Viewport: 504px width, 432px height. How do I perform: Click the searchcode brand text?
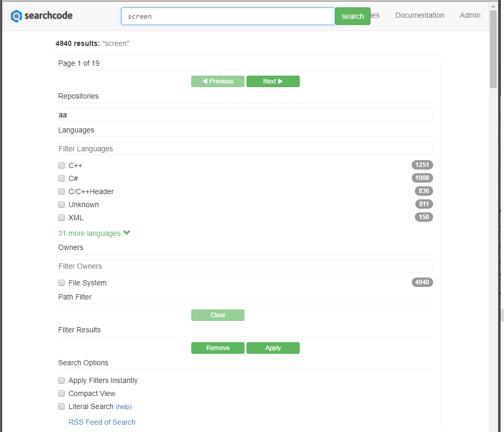click(48, 16)
